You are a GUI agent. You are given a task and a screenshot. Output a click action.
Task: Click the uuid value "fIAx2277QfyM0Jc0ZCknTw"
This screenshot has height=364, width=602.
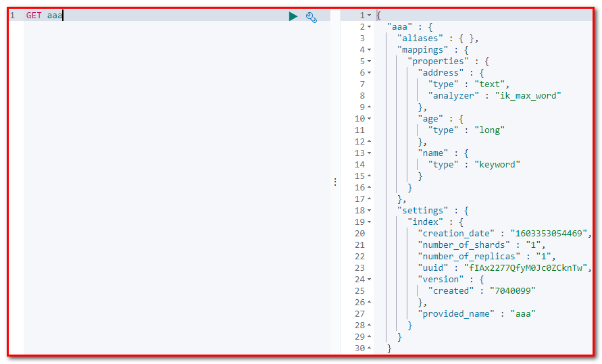click(x=526, y=268)
